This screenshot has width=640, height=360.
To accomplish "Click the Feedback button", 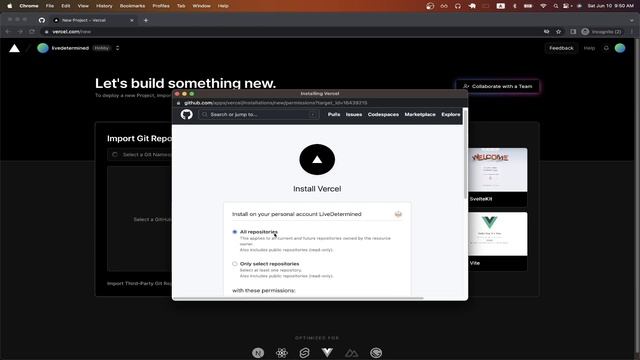I will (561, 48).
